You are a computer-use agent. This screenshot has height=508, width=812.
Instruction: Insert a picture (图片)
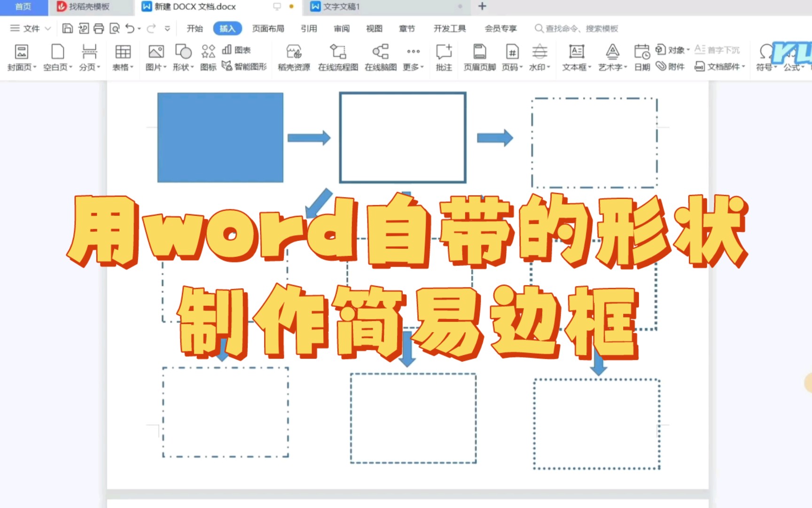click(156, 57)
